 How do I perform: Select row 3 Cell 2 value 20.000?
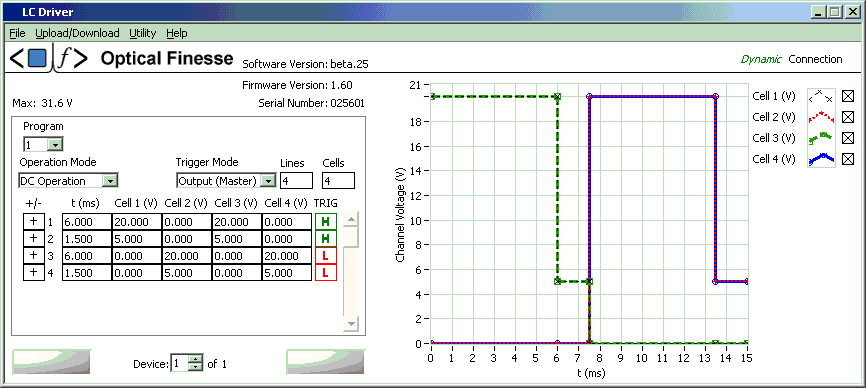[x=187, y=256]
